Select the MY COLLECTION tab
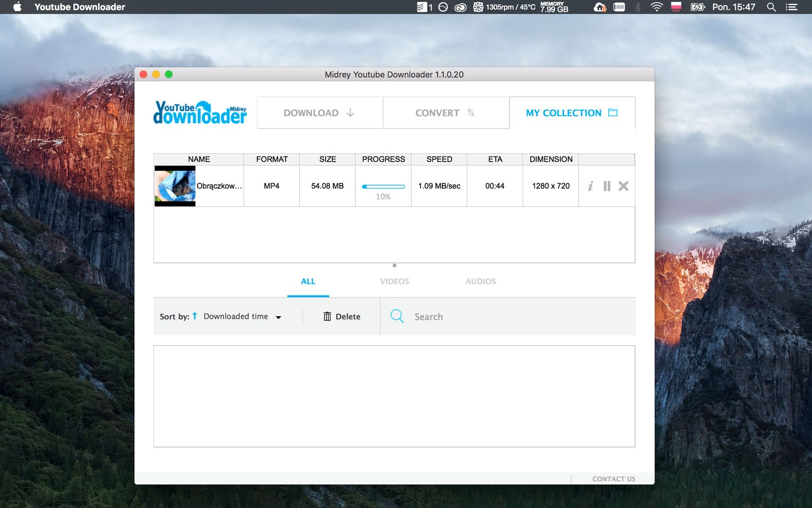 click(572, 112)
